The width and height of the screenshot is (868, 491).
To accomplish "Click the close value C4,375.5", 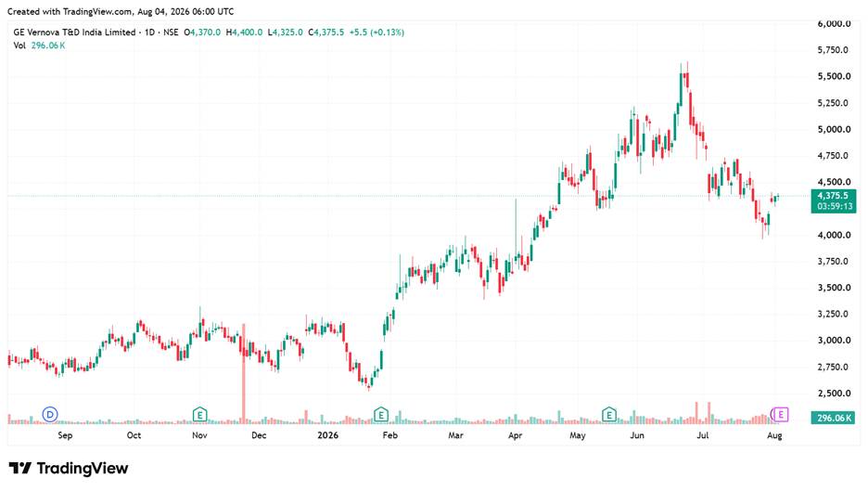I will 326,32.
